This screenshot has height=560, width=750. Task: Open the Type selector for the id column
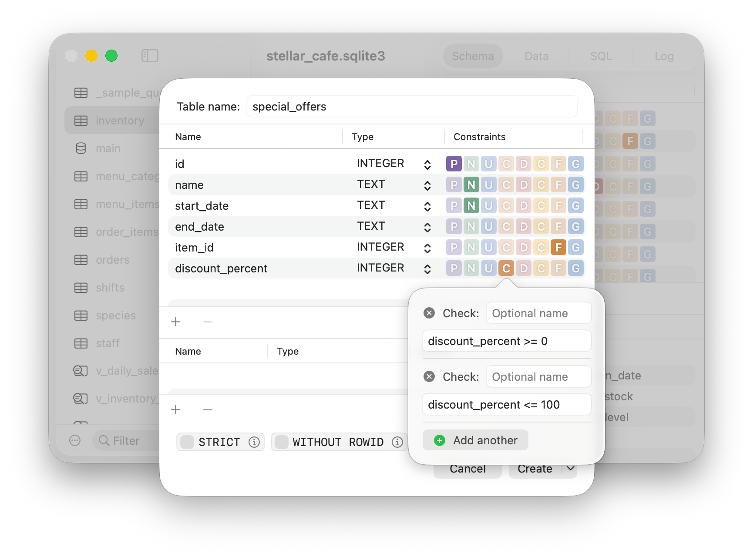tap(427, 163)
